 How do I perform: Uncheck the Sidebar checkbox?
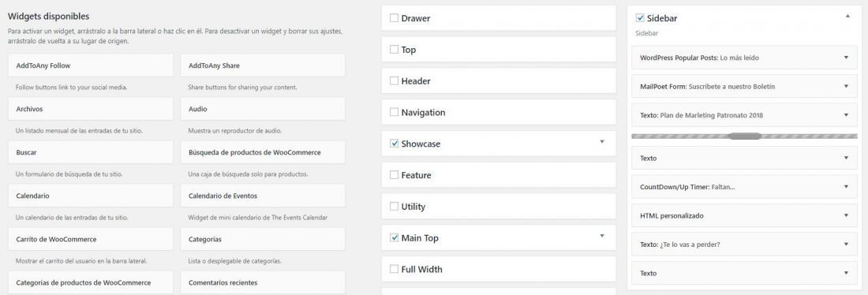coord(640,18)
